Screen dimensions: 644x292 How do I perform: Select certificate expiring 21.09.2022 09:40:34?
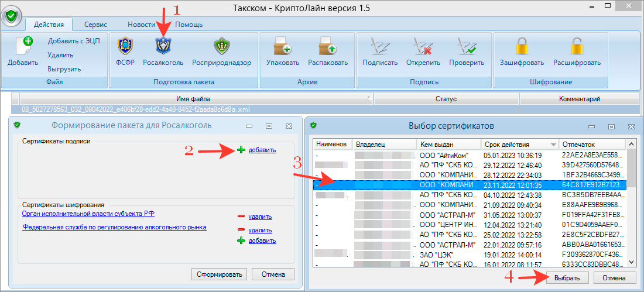click(470, 205)
